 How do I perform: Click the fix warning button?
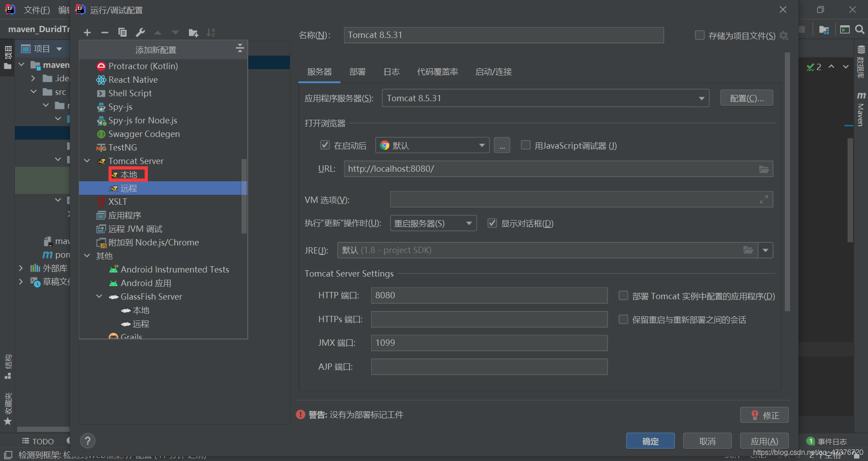click(x=764, y=415)
